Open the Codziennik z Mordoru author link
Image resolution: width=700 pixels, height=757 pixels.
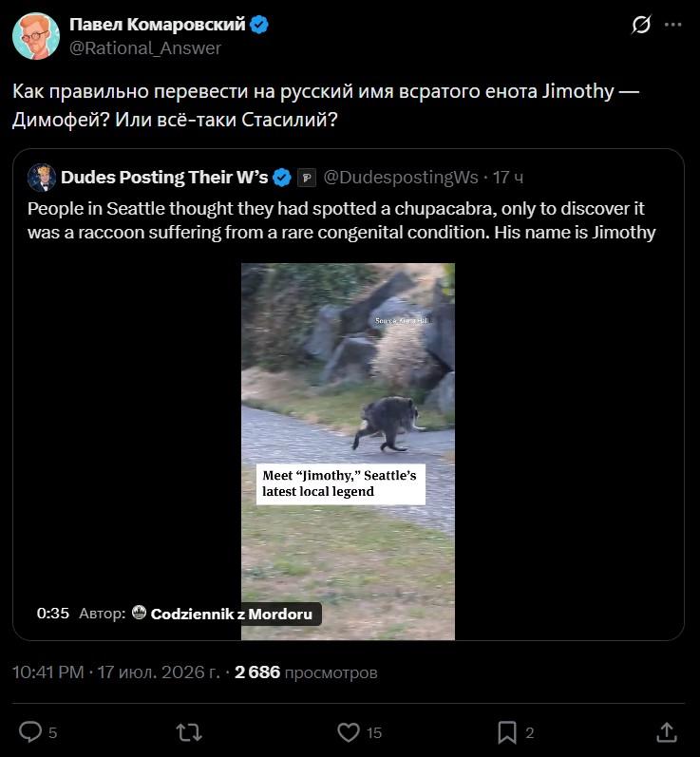click(x=231, y=614)
